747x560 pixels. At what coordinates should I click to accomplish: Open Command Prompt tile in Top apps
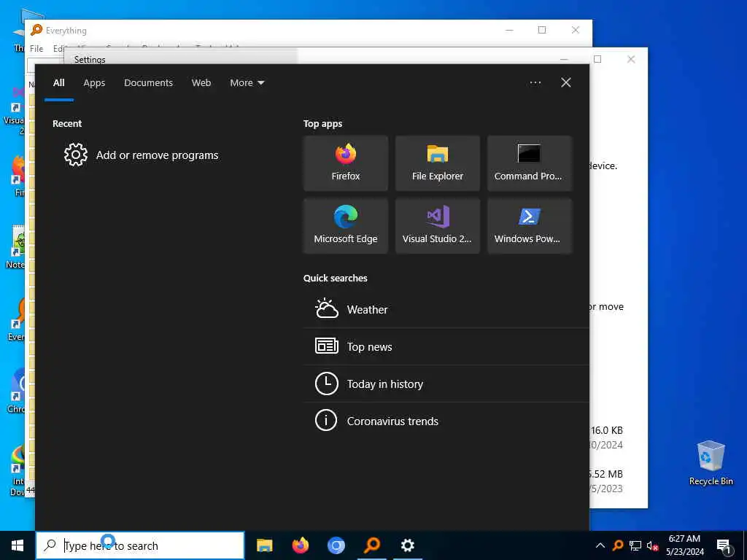click(529, 163)
